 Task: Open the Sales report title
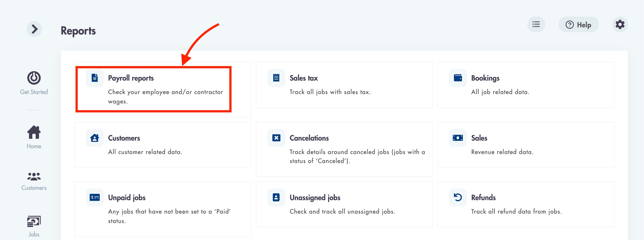coord(479,138)
